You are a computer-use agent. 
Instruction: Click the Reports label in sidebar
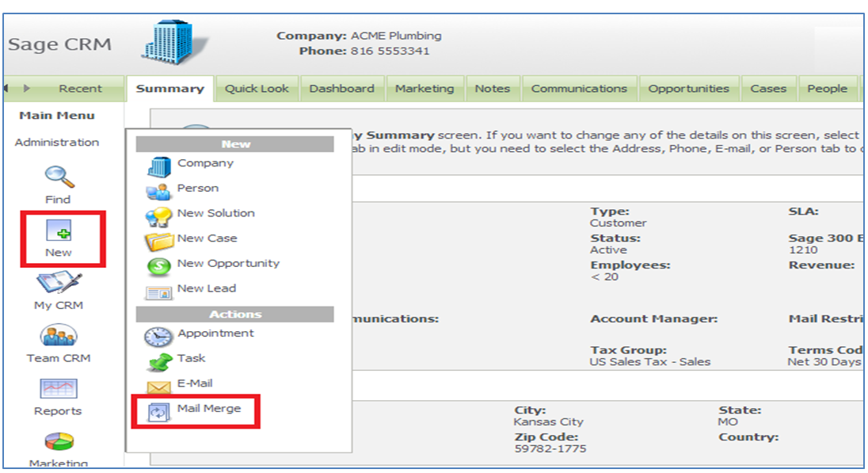(x=58, y=411)
